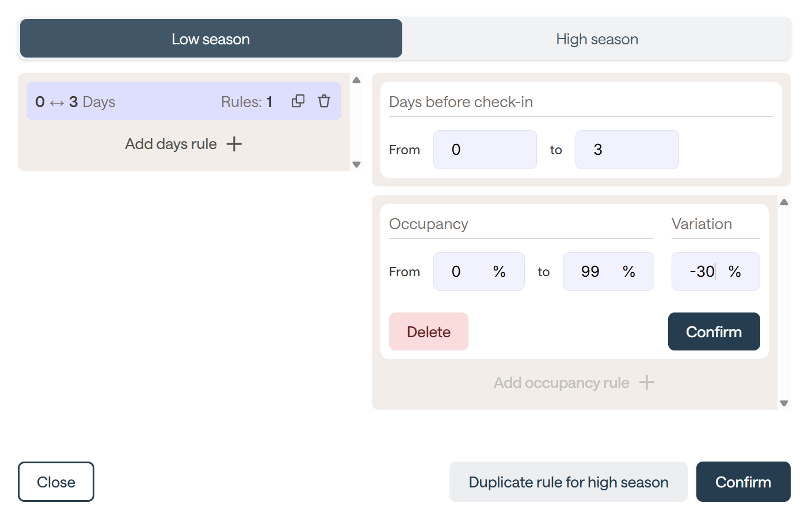Viewport: 812px width, 526px height.
Task: Focus the Occupancy To percentage field
Action: click(598, 272)
